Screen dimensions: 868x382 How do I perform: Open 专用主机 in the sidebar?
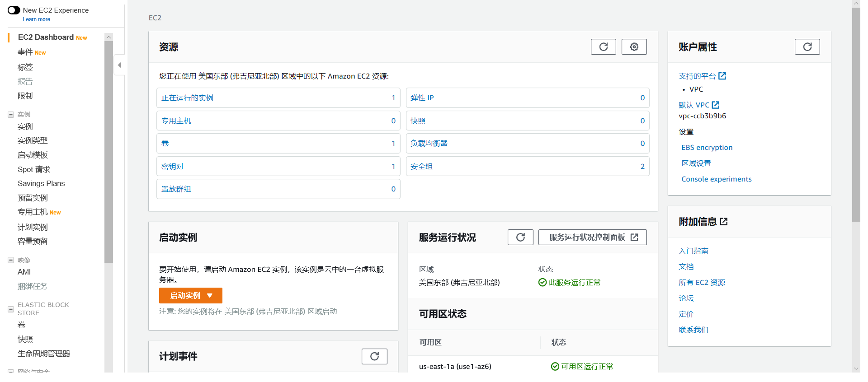point(33,212)
